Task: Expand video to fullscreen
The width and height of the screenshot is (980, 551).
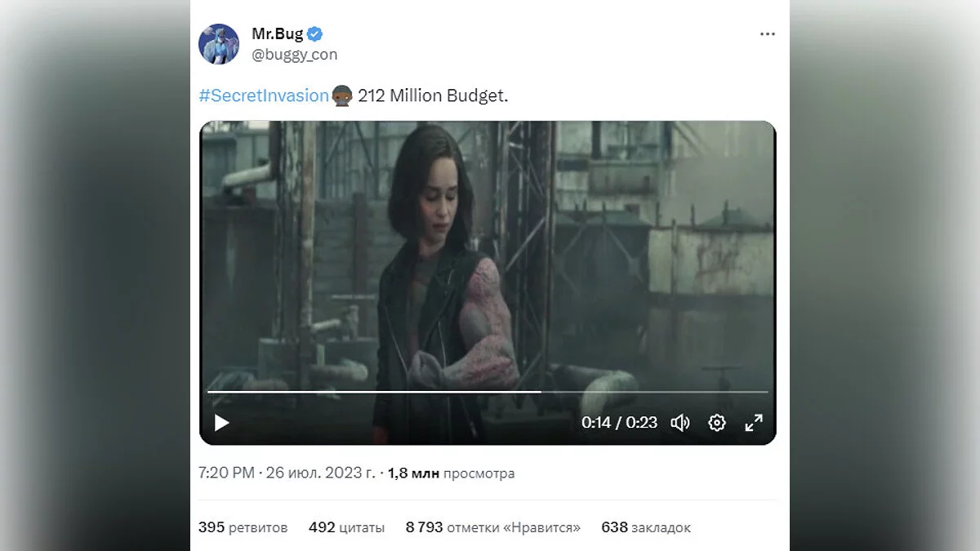Action: (754, 423)
